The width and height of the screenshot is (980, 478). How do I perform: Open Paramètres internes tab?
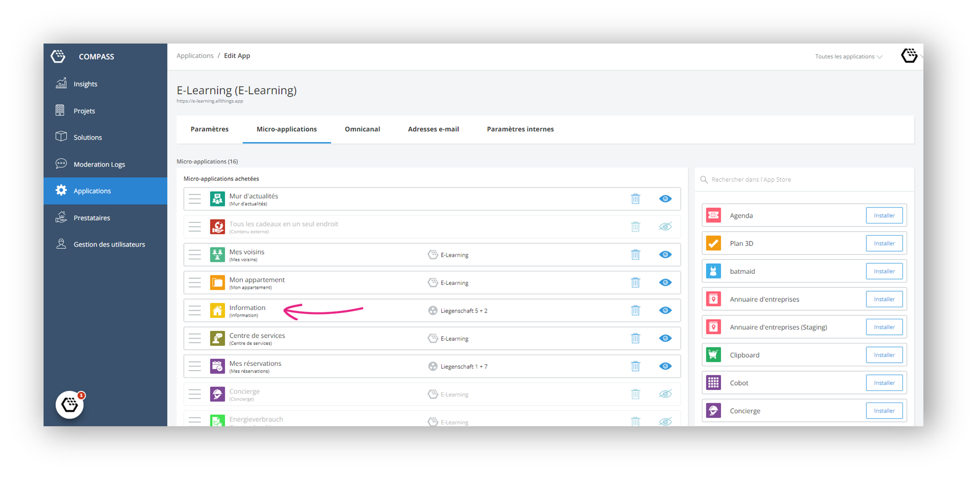tap(520, 129)
